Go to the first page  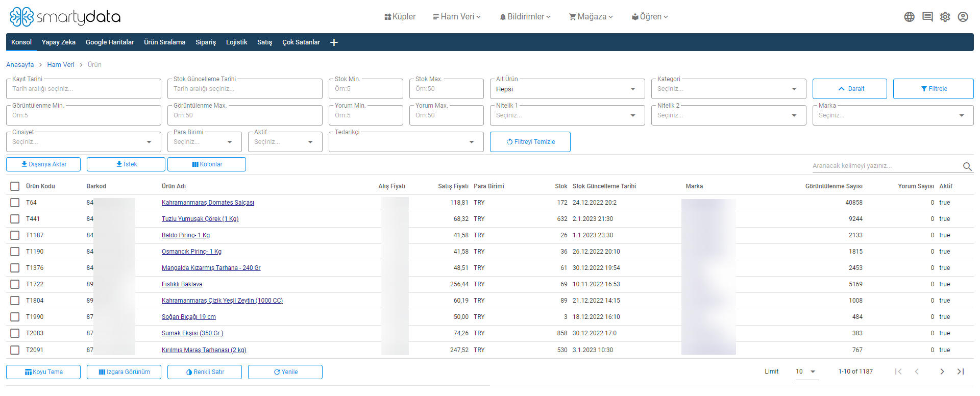click(x=898, y=372)
